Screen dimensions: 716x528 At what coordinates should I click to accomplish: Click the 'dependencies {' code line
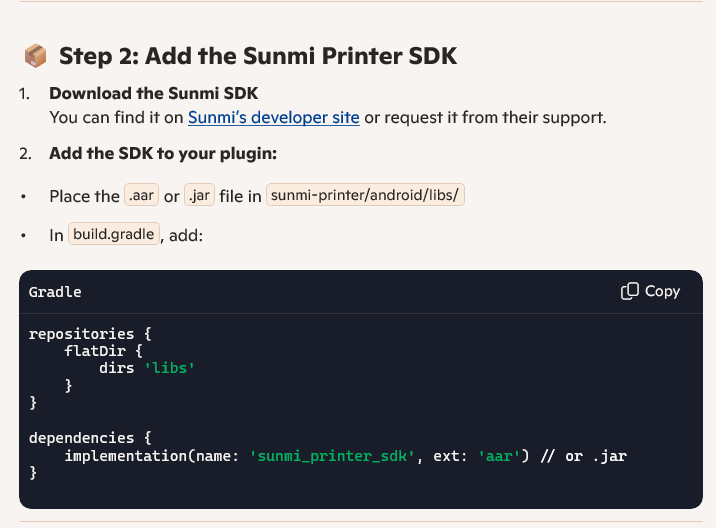(90, 438)
